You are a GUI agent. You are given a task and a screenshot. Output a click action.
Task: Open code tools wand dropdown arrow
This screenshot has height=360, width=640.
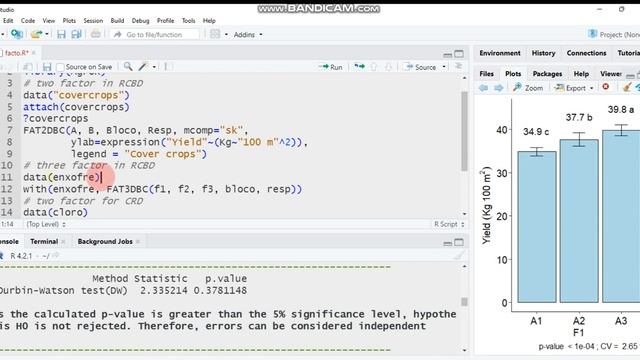(154, 67)
